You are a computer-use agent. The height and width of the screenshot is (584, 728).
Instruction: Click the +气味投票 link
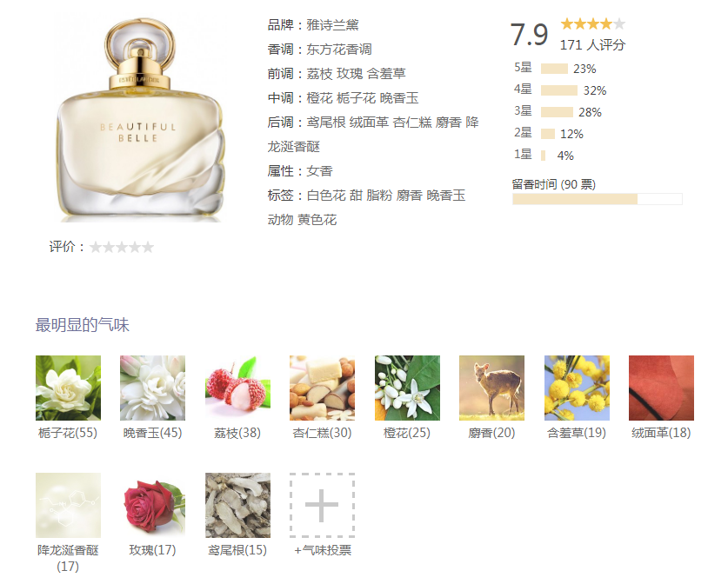323,550
